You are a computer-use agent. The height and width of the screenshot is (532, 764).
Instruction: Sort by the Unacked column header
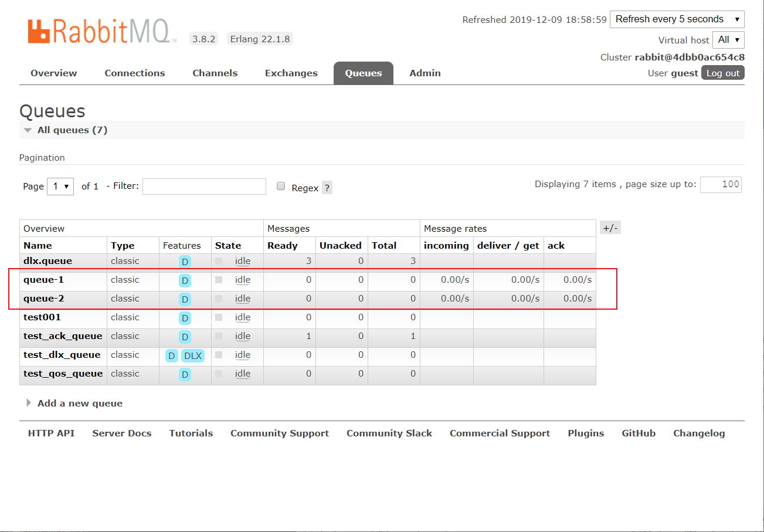[x=341, y=246]
